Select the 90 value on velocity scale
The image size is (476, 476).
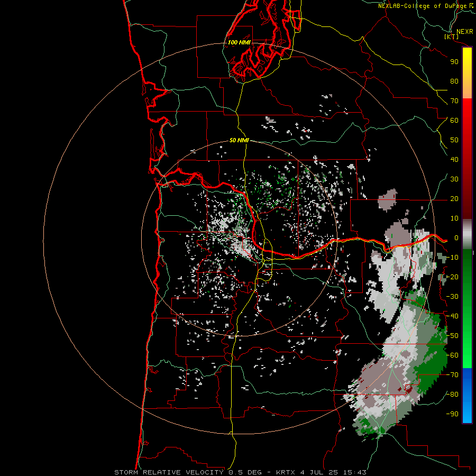(x=454, y=62)
